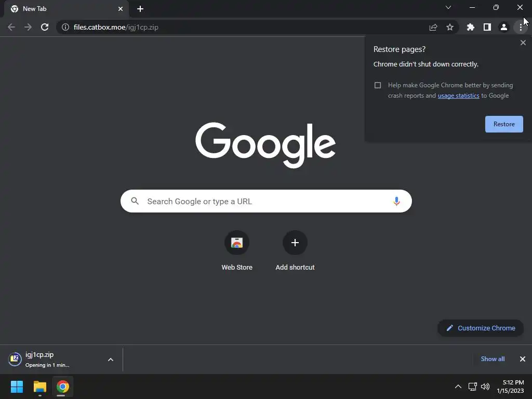This screenshot has width=532, height=399.
Task: Open the Windows Start menu
Action: click(x=17, y=387)
